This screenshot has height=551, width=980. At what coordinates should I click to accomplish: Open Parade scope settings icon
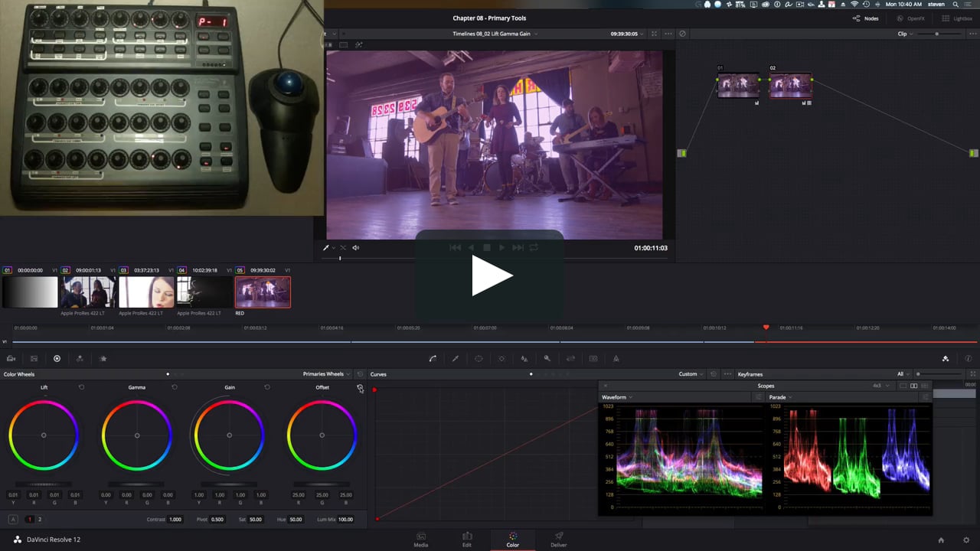[x=926, y=397]
